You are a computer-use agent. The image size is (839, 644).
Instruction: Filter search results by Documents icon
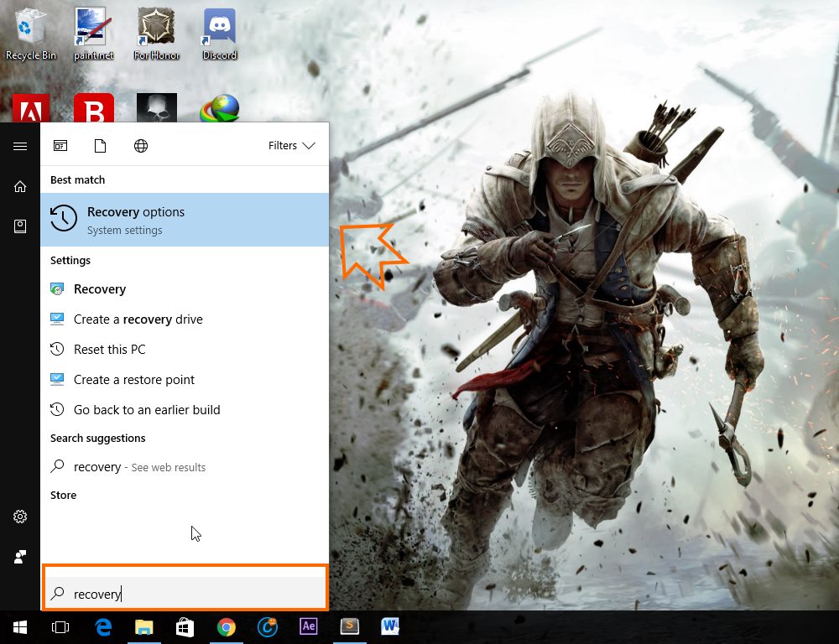[100, 146]
